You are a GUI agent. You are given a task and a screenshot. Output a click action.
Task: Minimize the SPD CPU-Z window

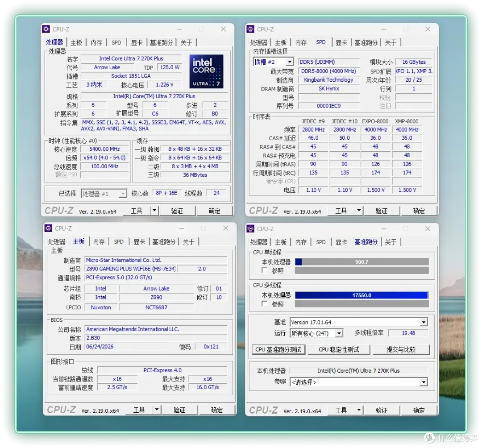(x=384, y=29)
